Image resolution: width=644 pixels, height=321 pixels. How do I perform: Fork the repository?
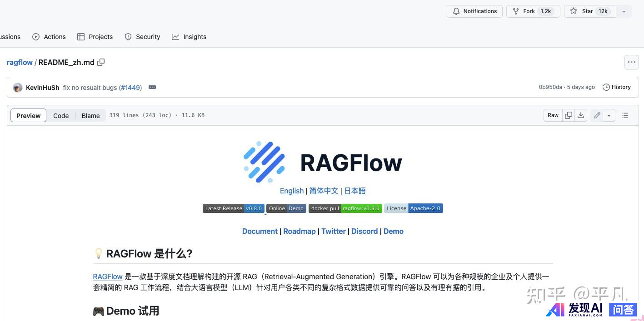tap(533, 11)
